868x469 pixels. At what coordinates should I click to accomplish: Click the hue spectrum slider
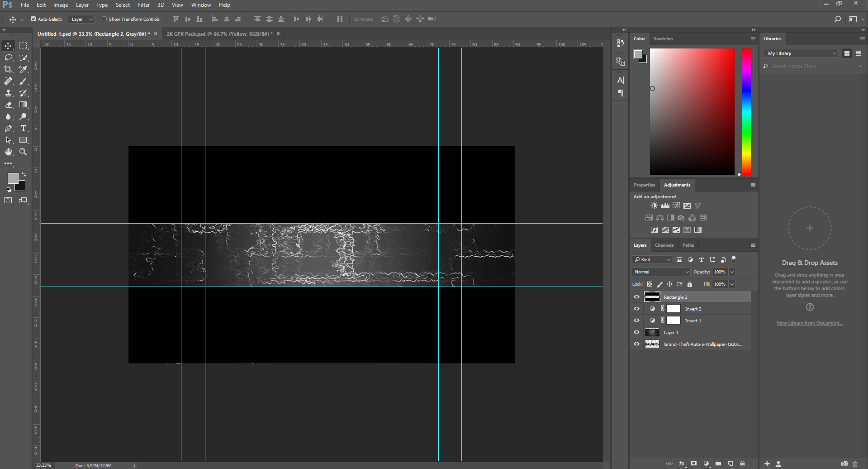[x=746, y=111]
